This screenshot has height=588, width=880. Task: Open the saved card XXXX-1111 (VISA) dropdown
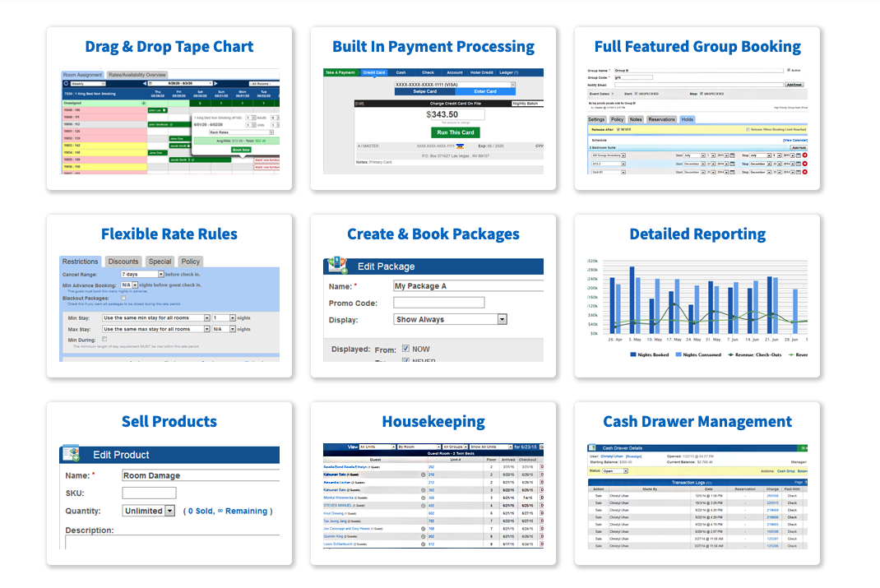coord(455,85)
